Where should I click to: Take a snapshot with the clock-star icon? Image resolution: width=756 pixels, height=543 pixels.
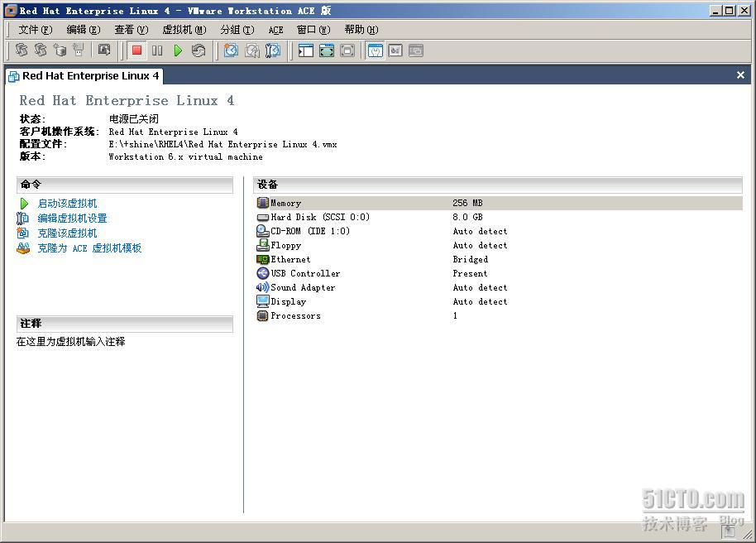point(231,50)
